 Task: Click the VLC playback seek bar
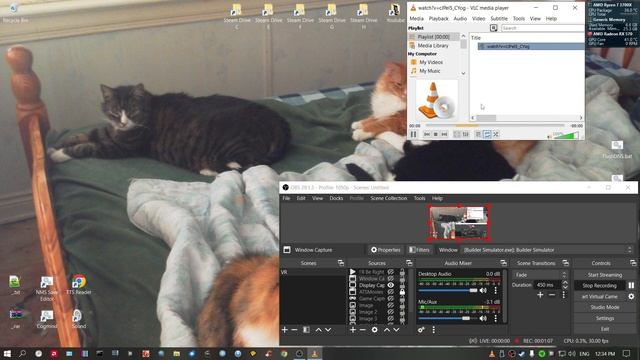click(495, 125)
